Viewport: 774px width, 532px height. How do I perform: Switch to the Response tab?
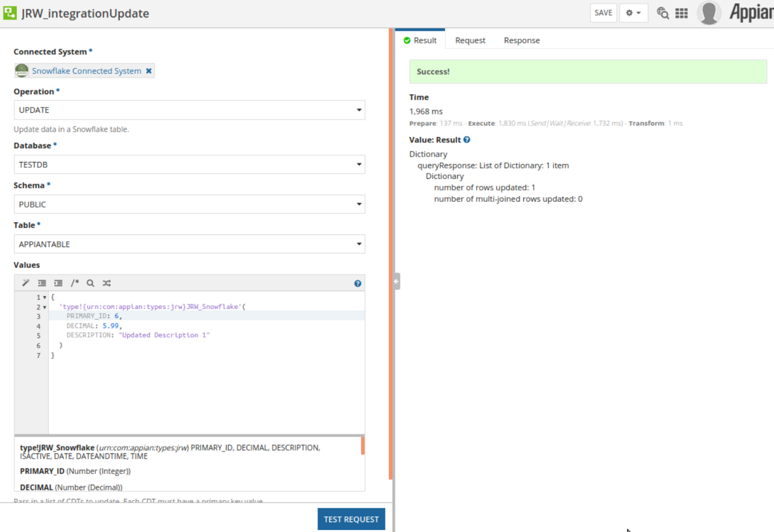point(522,40)
